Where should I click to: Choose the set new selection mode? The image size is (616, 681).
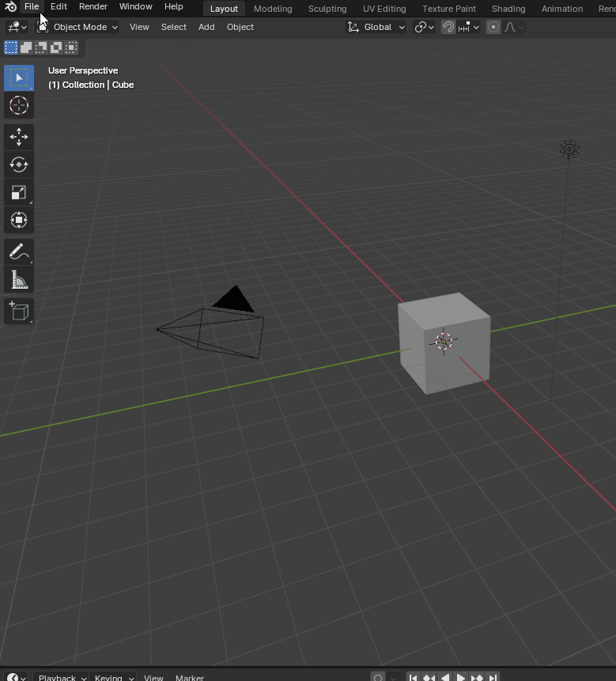[x=11, y=47]
